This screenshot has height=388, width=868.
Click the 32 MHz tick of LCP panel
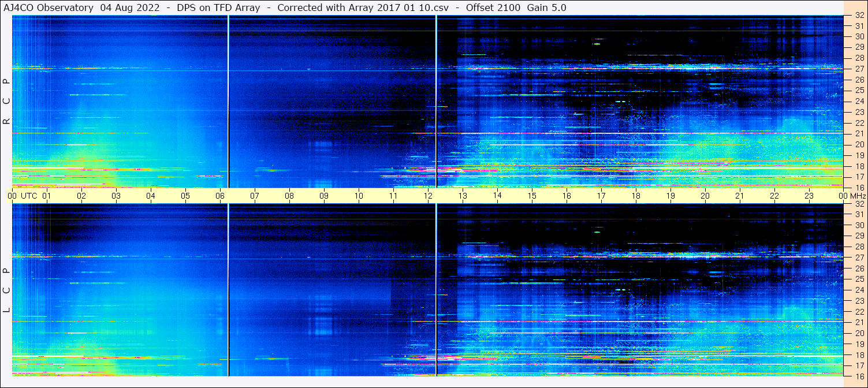click(859, 204)
